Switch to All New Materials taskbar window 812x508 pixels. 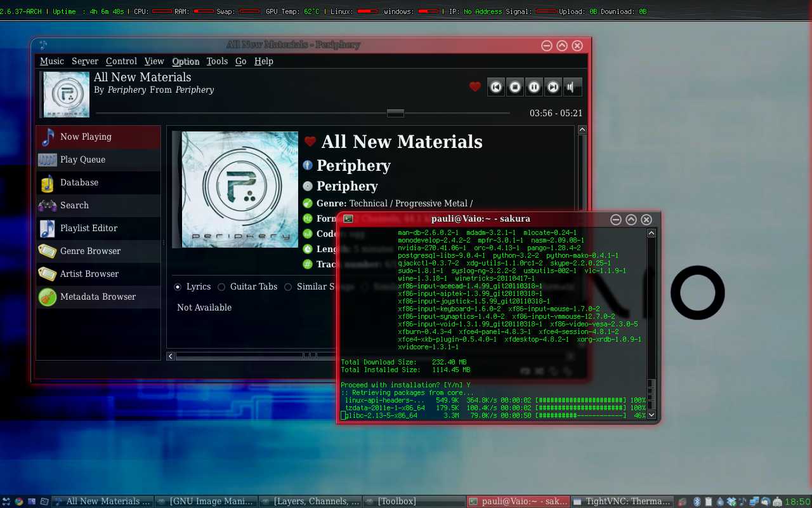click(103, 501)
